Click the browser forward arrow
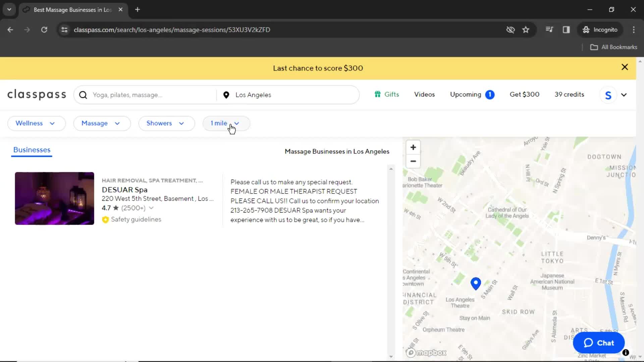The height and width of the screenshot is (362, 644). click(27, 30)
